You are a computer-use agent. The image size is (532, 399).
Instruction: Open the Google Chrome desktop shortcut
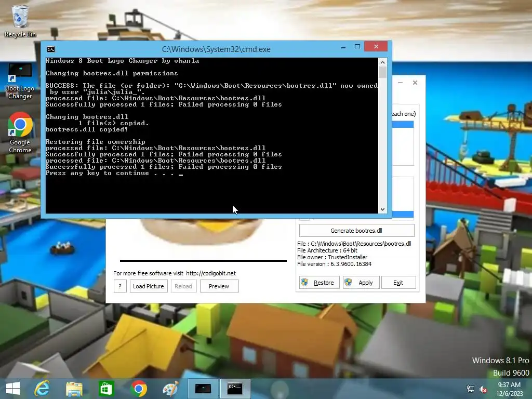pyautogui.click(x=20, y=132)
